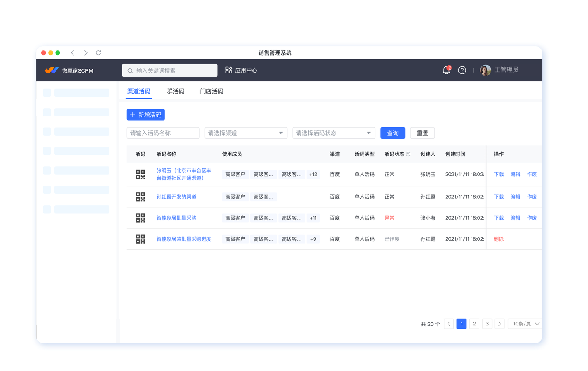Expand the 请选择活码状态 dropdown
The height and width of the screenshot is (371, 588).
(x=334, y=133)
